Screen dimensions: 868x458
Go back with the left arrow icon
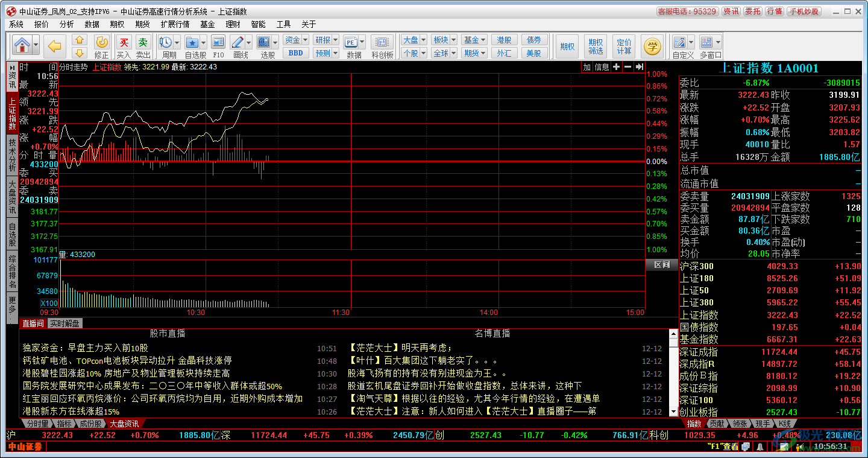[x=55, y=45]
